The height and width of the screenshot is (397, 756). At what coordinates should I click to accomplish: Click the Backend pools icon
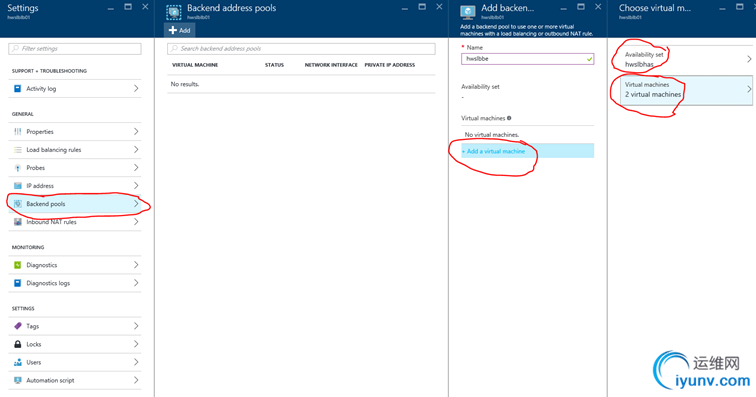point(17,204)
